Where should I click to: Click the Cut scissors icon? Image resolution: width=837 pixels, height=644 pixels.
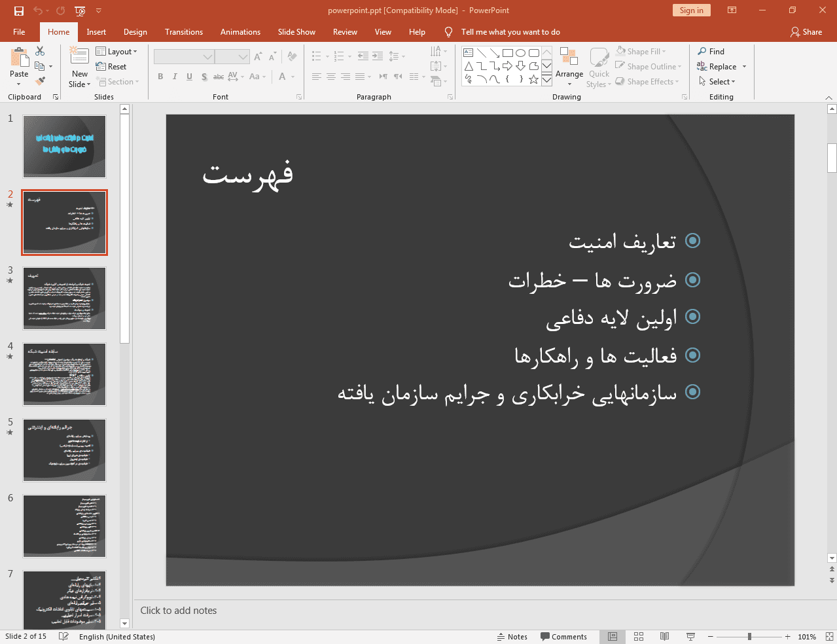40,51
